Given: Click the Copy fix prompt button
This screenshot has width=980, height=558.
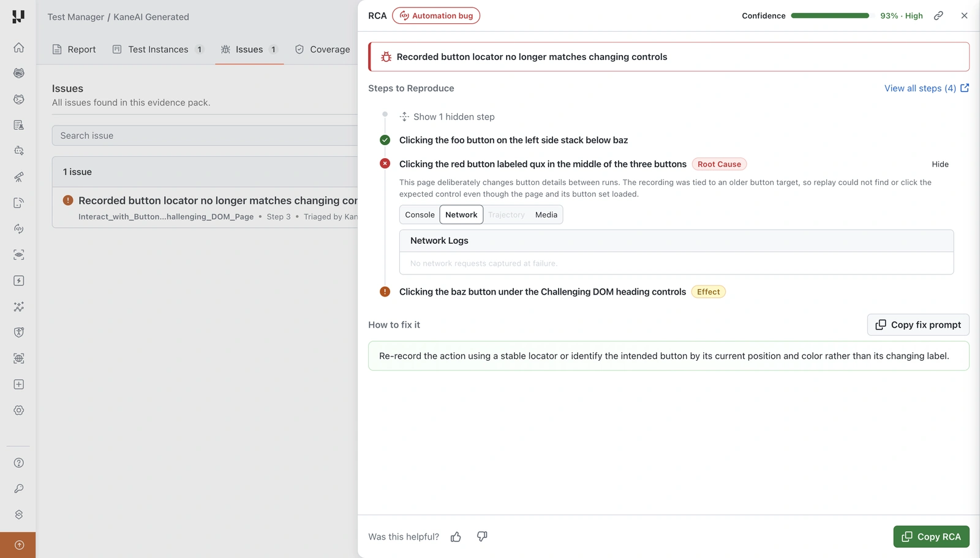Looking at the screenshot, I should coord(918,325).
